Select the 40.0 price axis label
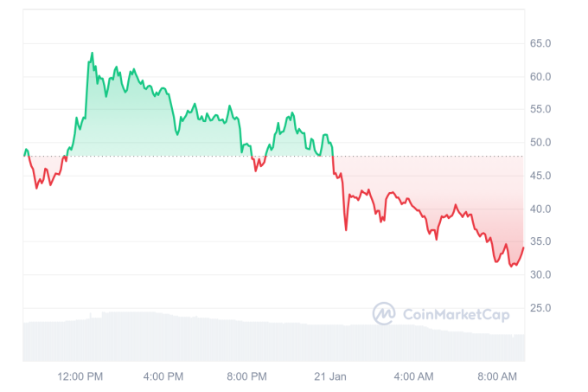588x392 pixels. [x=540, y=209]
